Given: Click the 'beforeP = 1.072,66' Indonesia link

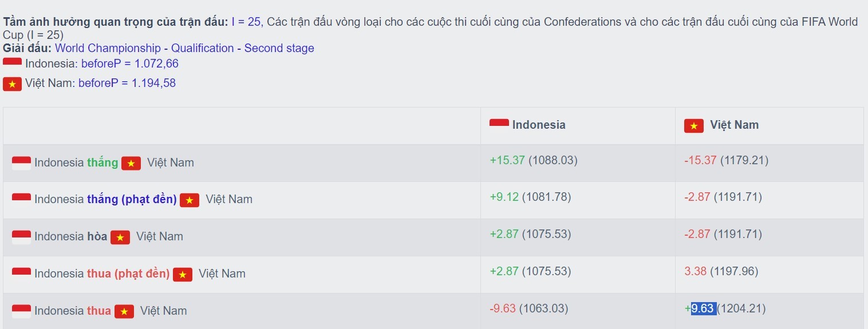Looking at the screenshot, I should click(x=129, y=64).
